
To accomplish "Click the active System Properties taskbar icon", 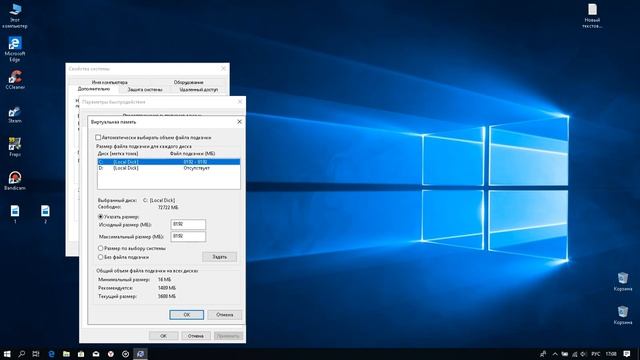I will tap(140, 354).
